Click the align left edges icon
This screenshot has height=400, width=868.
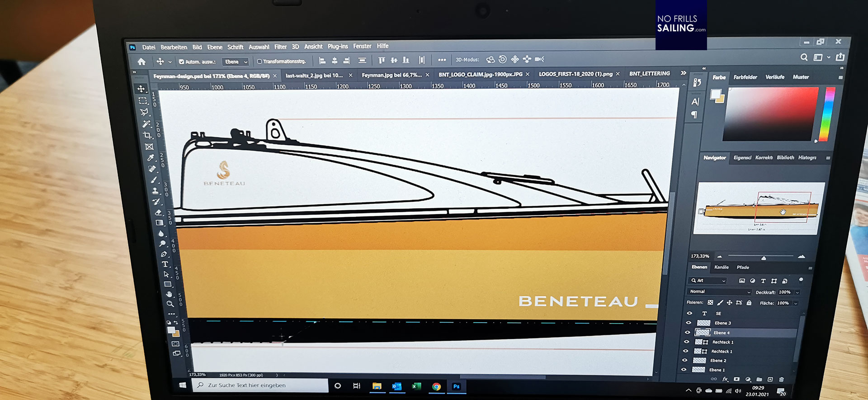click(322, 61)
